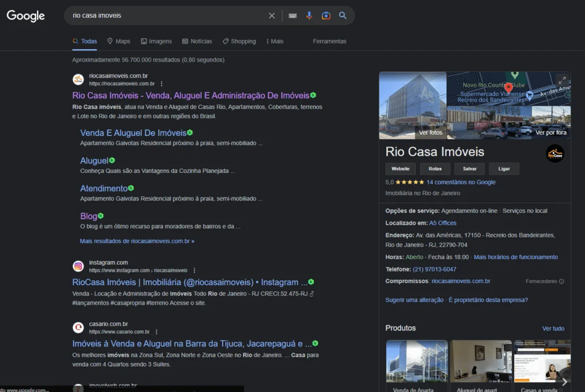The image size is (585, 392).
Task: Click the Ligar button
Action: (x=504, y=169)
